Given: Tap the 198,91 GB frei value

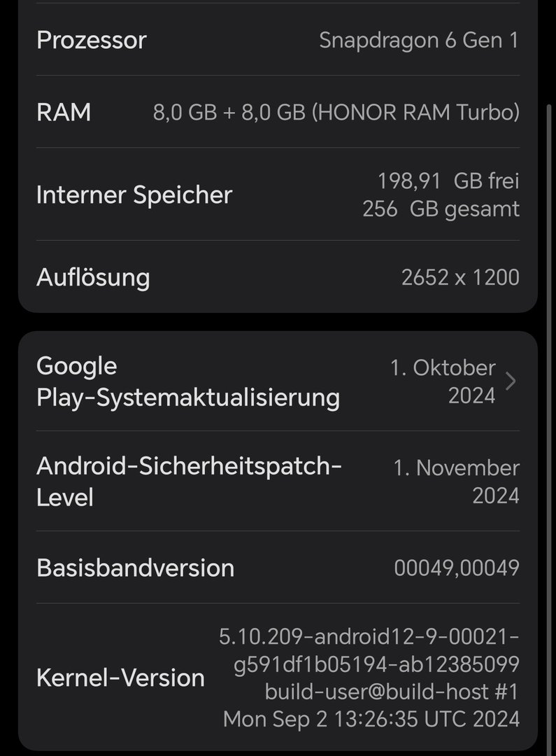Looking at the screenshot, I should click(448, 181).
